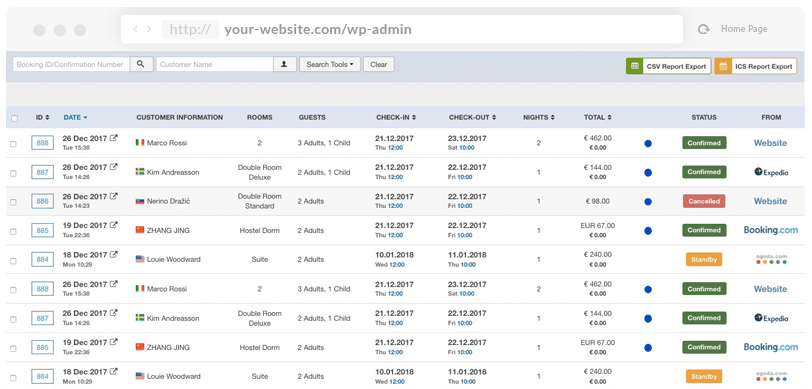812x389 pixels.
Task: Click the Expedia logo in second 887 row
Action: coord(771,318)
